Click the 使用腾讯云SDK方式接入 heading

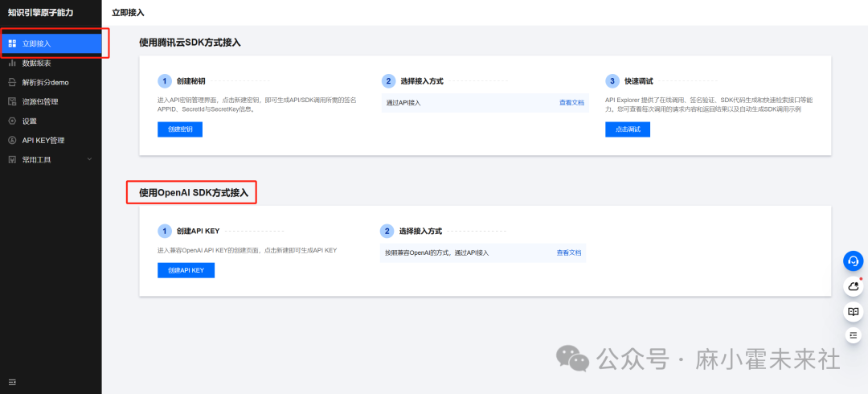pyautogui.click(x=190, y=42)
